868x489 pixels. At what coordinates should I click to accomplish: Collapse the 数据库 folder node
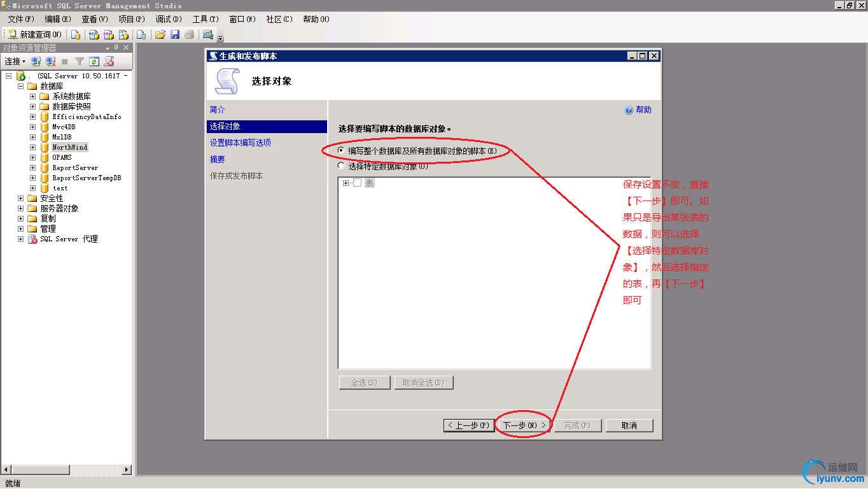coord(20,86)
